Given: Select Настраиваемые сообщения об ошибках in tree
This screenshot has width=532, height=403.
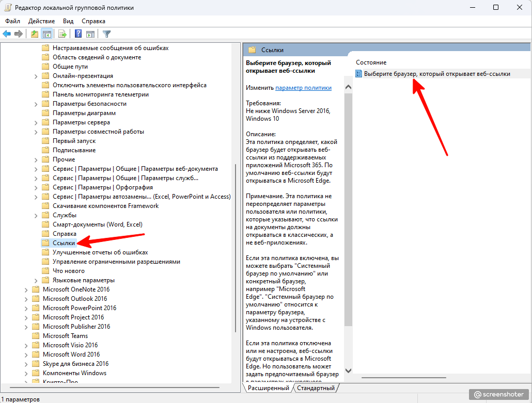Looking at the screenshot, I should coord(111,48).
